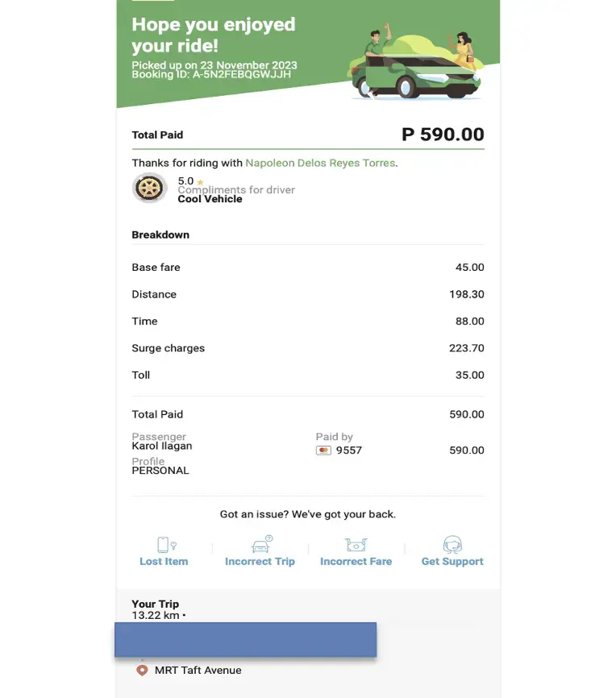Screen dimensions: 616x698
Task: Open the Get Support link
Action: [x=452, y=561]
